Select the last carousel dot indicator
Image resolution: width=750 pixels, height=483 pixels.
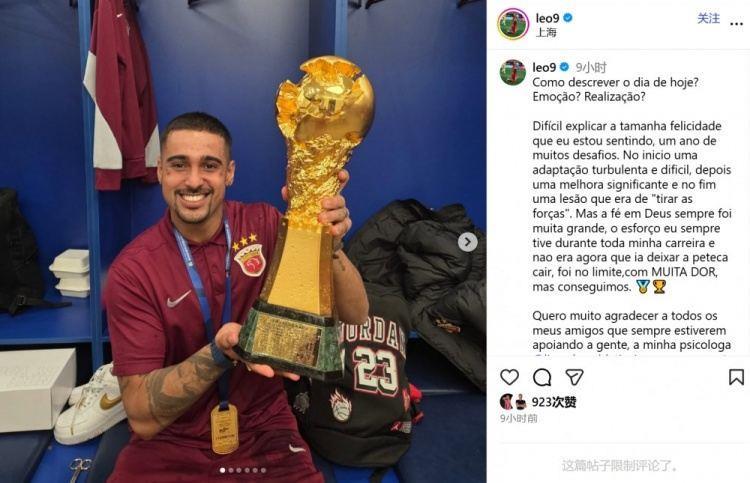pyautogui.click(x=264, y=471)
